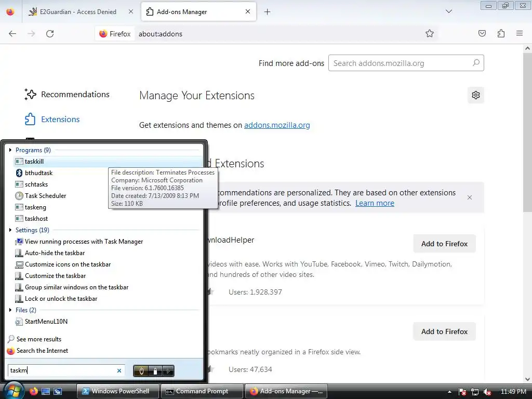Reload the about:addons page
This screenshot has width=532, height=399.
pos(50,34)
